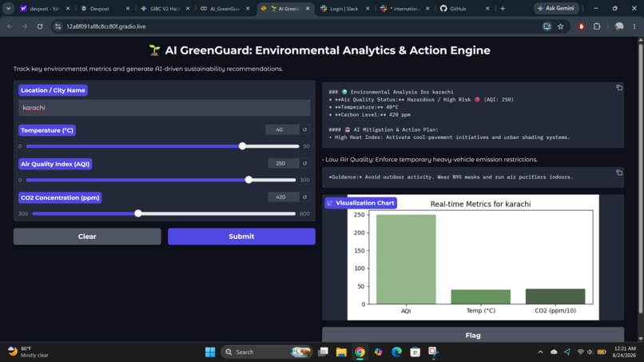Screen dimensions: 644x362
Task: Open the screen cast icon in address bar
Action: click(x=547, y=26)
